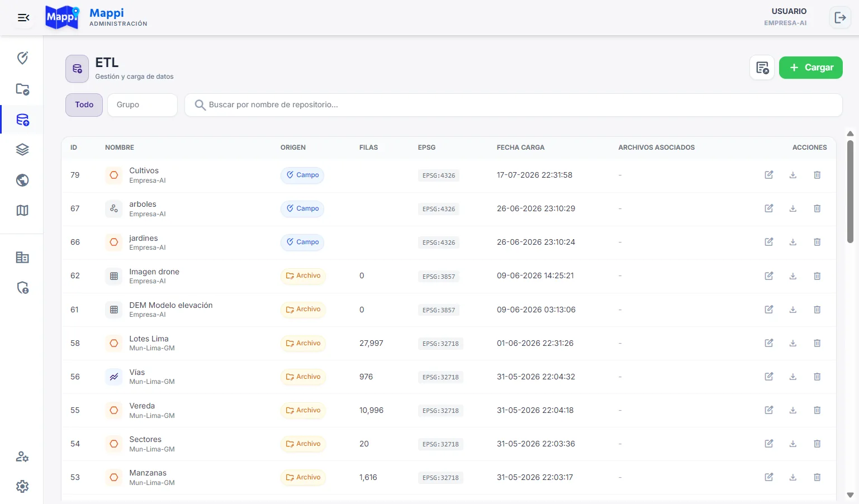Viewport: 859px width, 504px height.
Task: Open the folded map sidebar icon
Action: [22, 210]
